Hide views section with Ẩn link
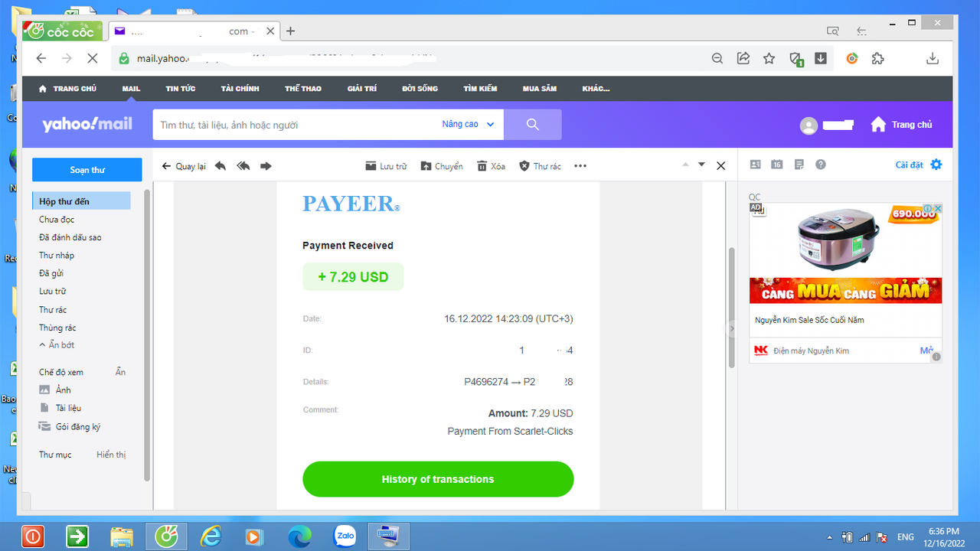 pos(120,372)
